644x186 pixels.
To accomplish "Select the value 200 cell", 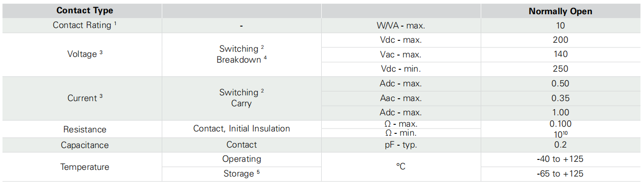I will pyautogui.click(x=560, y=40).
